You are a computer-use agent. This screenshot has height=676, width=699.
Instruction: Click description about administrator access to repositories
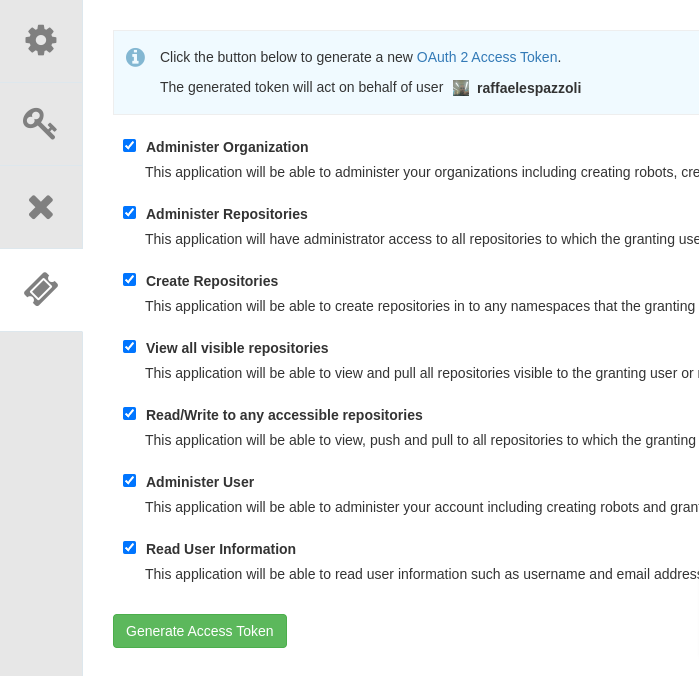pos(422,239)
